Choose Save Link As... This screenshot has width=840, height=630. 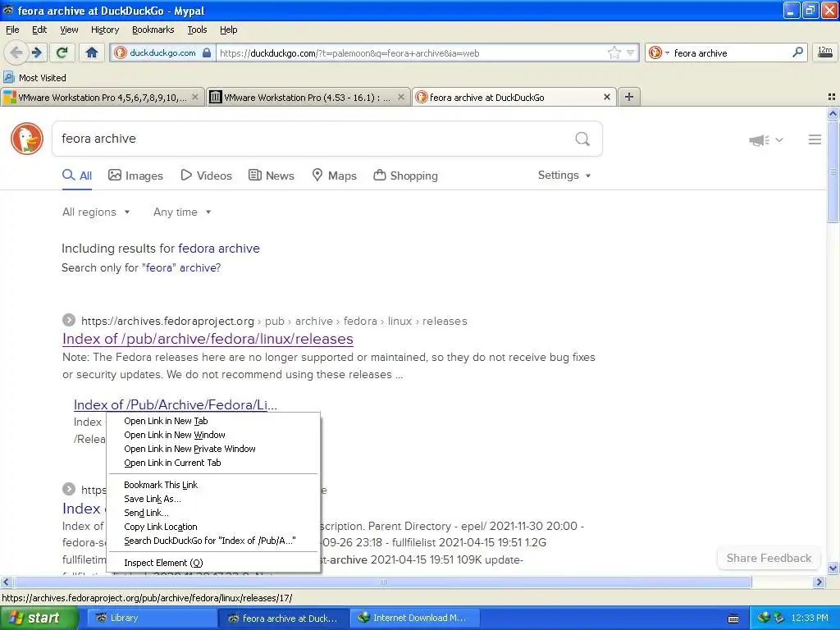[x=214, y=499]
